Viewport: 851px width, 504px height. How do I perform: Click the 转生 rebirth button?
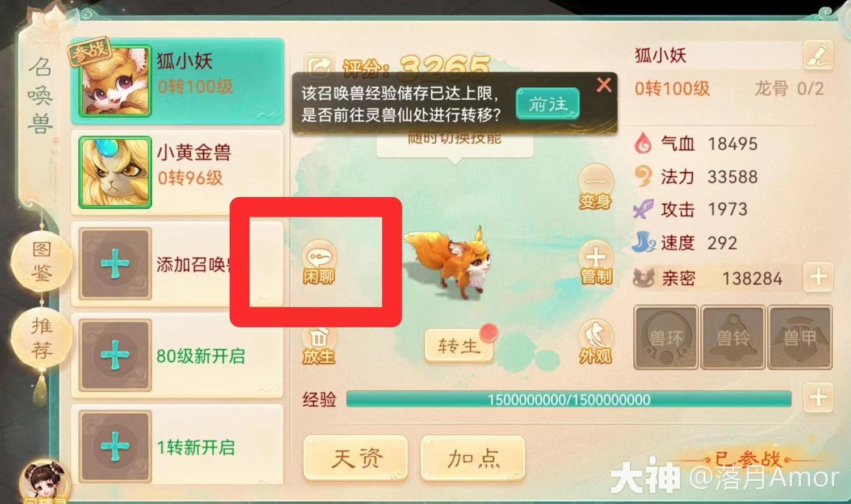(459, 345)
